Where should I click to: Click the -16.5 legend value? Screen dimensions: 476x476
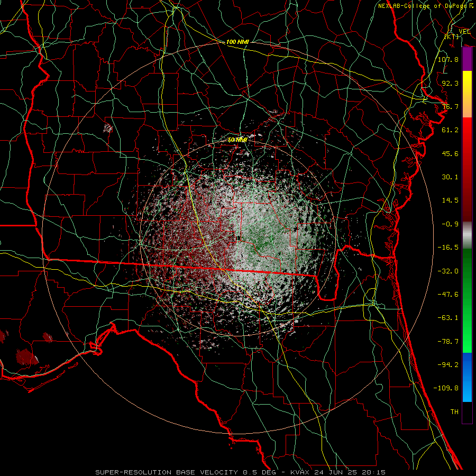448,248
